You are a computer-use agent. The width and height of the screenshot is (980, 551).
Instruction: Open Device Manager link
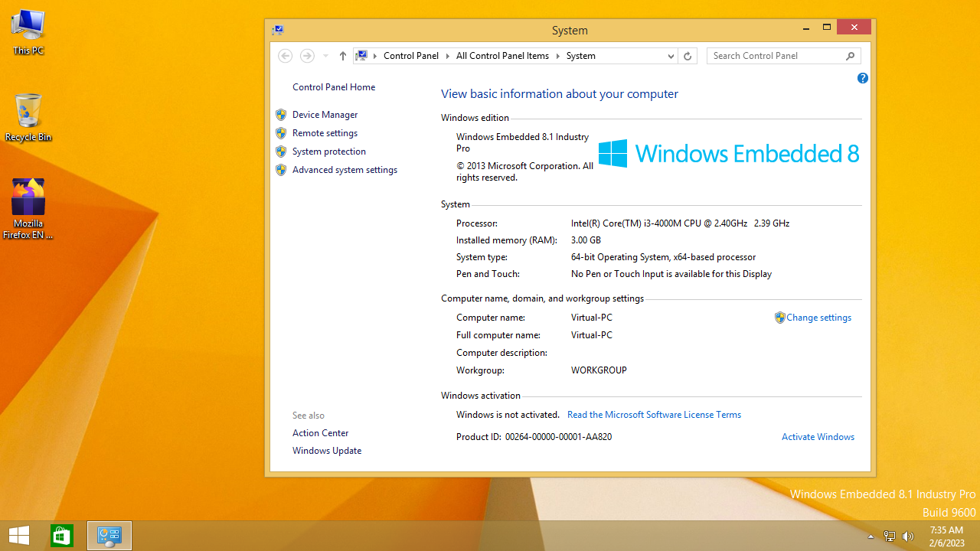tap(325, 115)
